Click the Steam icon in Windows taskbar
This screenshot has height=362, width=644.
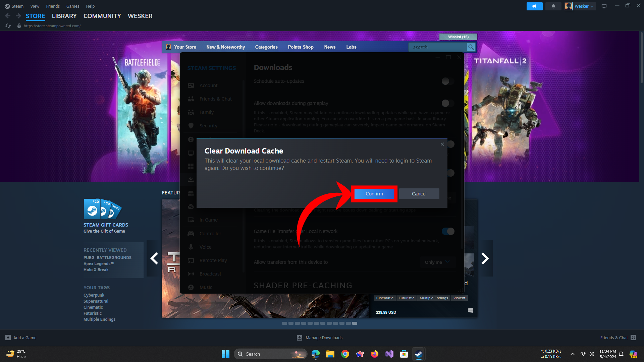[418, 354]
